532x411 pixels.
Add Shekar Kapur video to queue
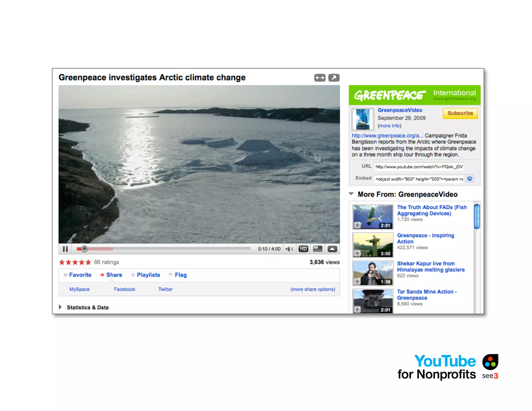coord(357,281)
